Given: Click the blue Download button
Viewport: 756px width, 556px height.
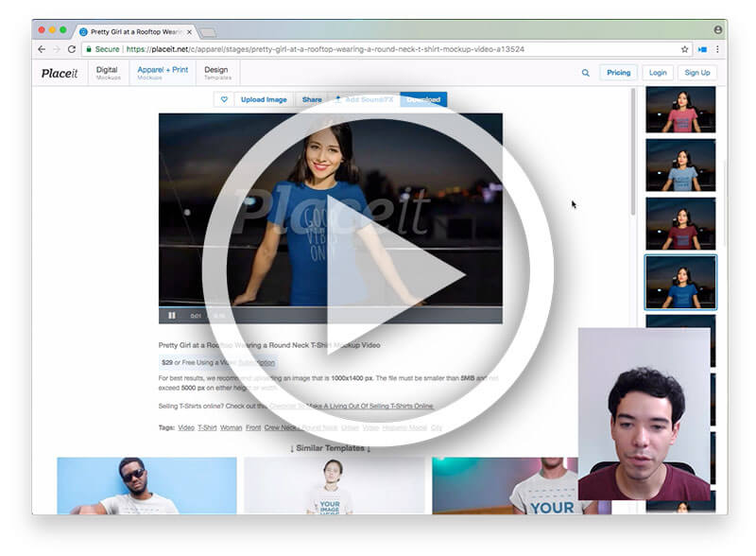Looking at the screenshot, I should [x=423, y=99].
